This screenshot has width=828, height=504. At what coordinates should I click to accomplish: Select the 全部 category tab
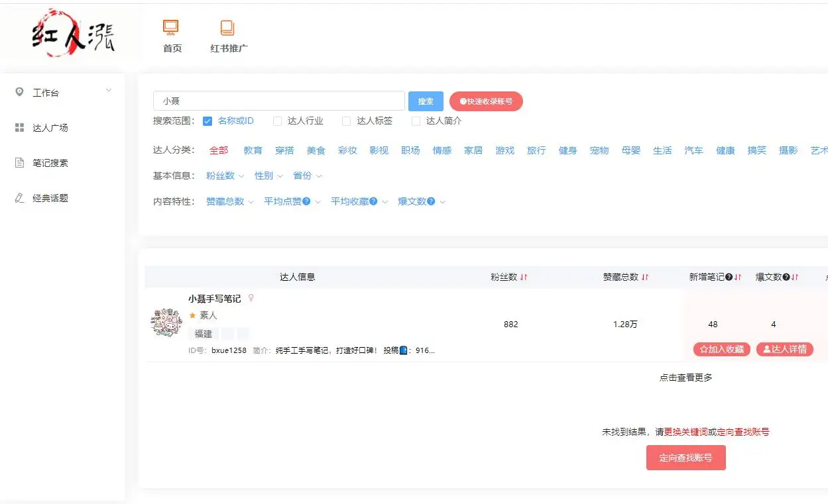point(219,150)
